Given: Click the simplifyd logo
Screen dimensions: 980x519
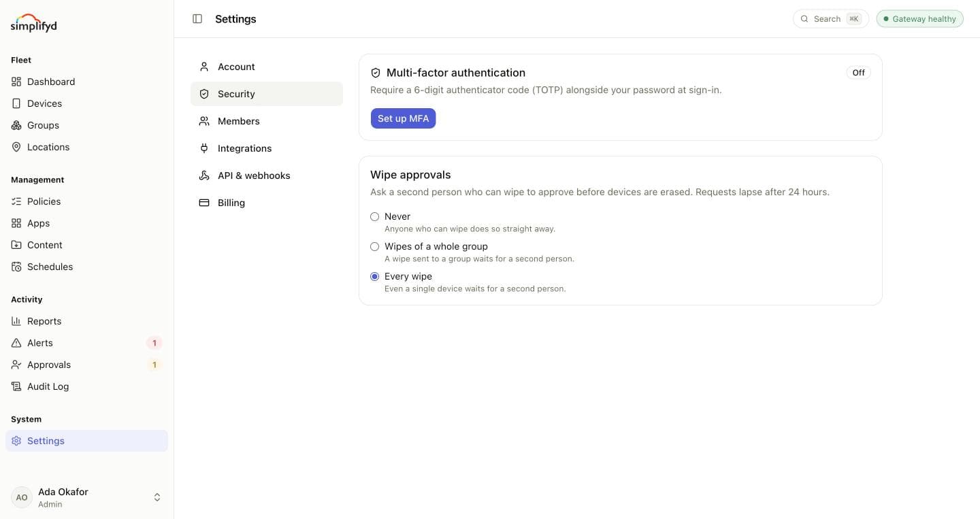Looking at the screenshot, I should click(33, 23).
